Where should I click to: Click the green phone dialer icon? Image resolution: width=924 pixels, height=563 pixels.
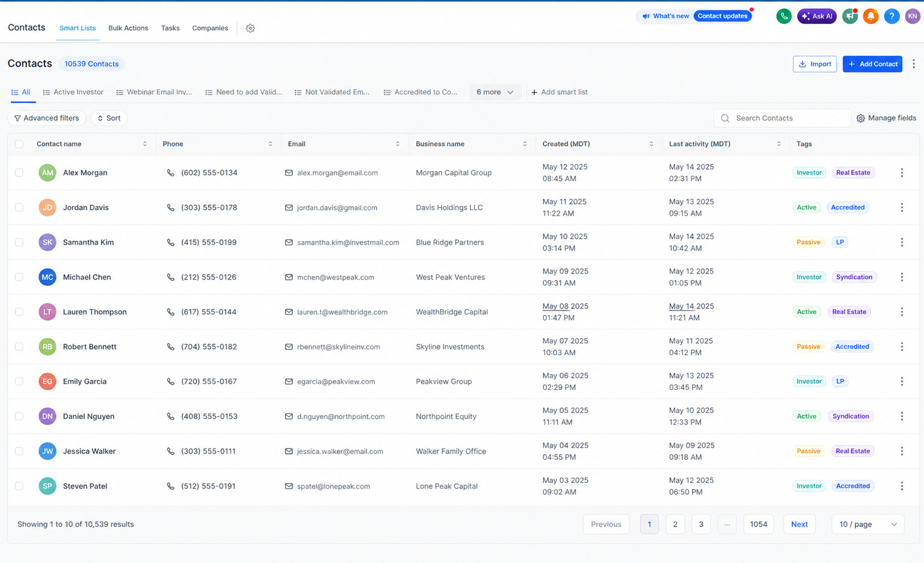784,16
